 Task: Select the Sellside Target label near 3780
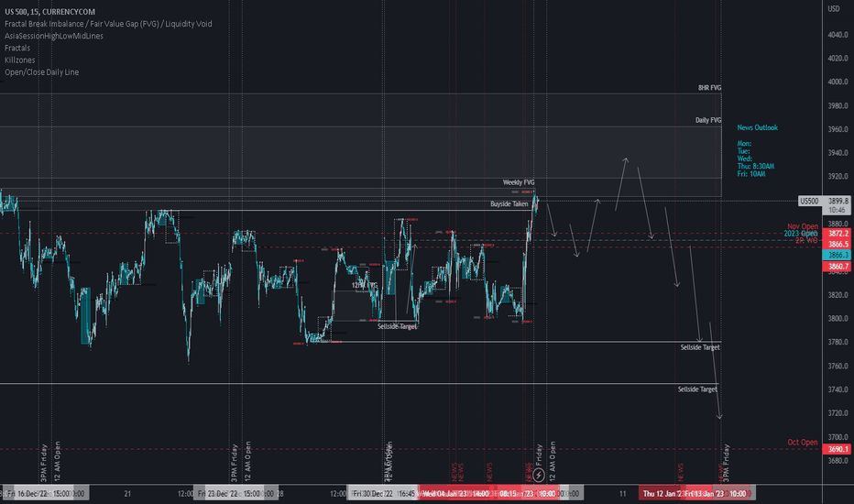point(700,347)
